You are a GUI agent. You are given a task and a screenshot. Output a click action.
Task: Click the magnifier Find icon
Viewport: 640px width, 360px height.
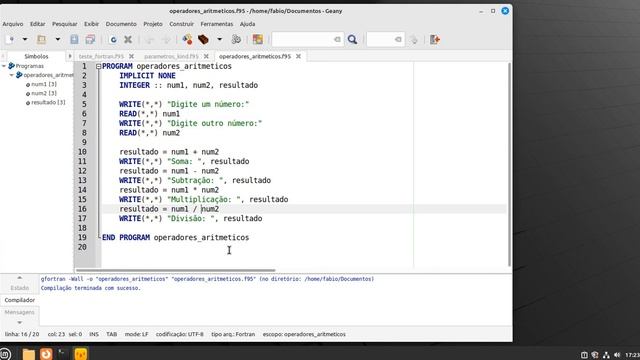pyautogui.click(x=352, y=40)
